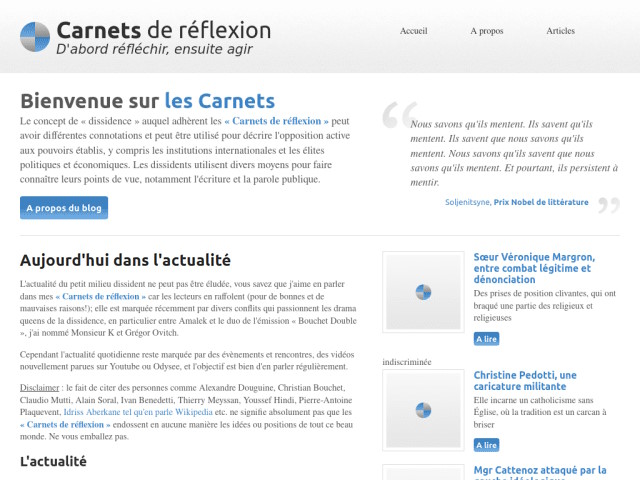
Task: Open Sœur Véronique Margron article title
Action: pyautogui.click(x=534, y=268)
